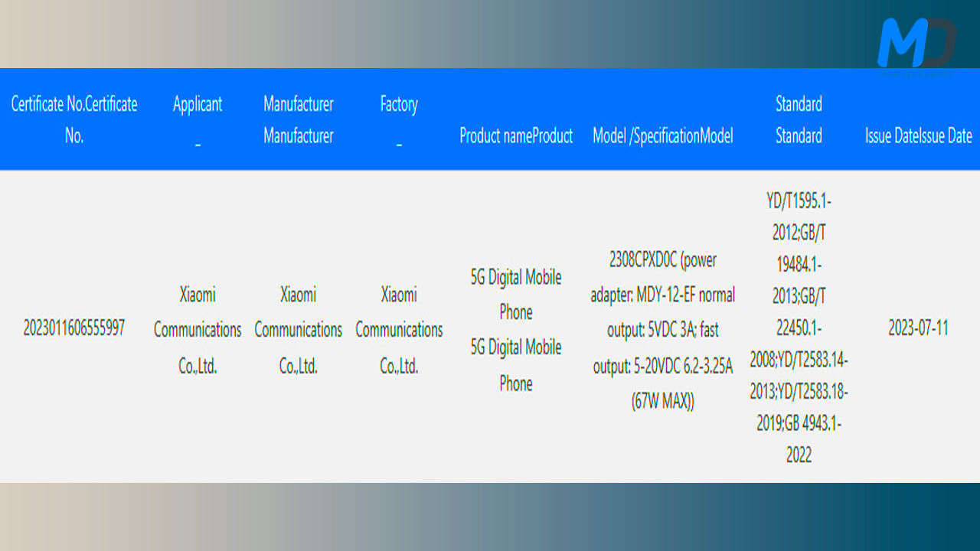Click the Certificate No. column header

pos(74,119)
